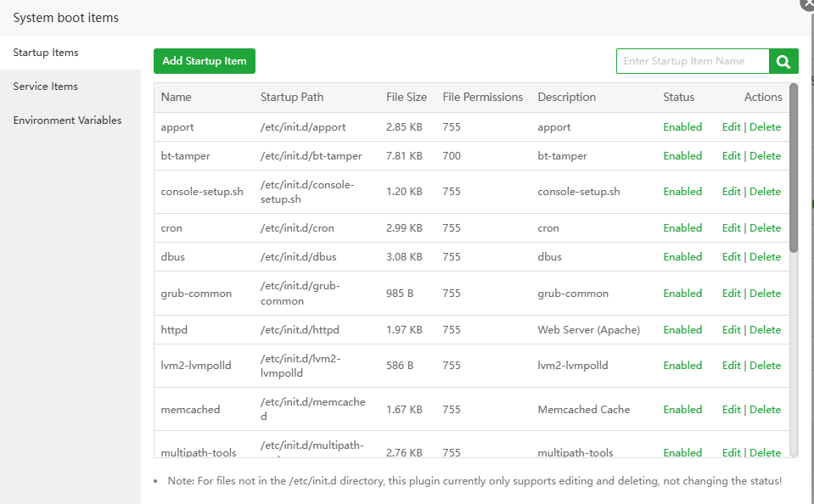Image resolution: width=814 pixels, height=504 pixels.
Task: Open the Service Items tab
Action: [x=46, y=87]
